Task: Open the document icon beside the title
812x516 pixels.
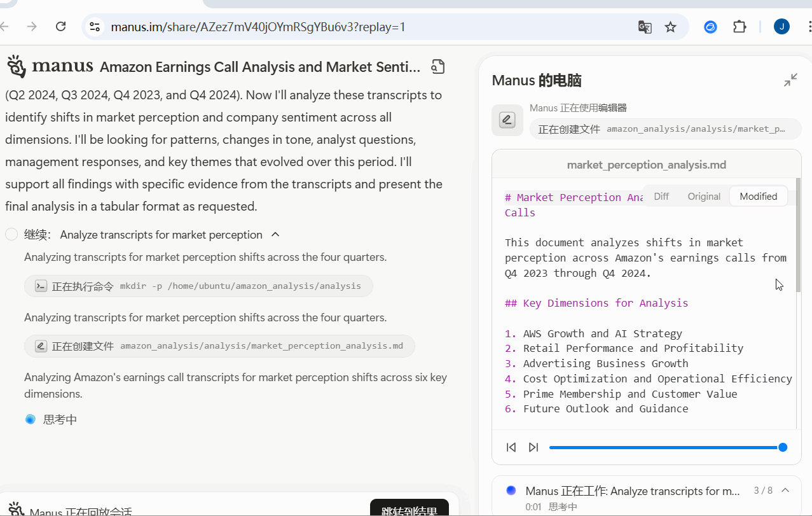Action: pyautogui.click(x=437, y=67)
